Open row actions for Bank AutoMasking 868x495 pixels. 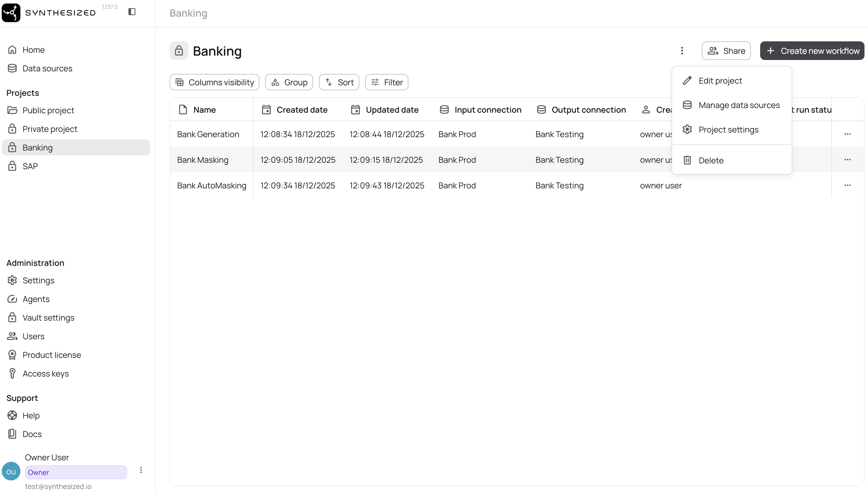[x=847, y=185]
